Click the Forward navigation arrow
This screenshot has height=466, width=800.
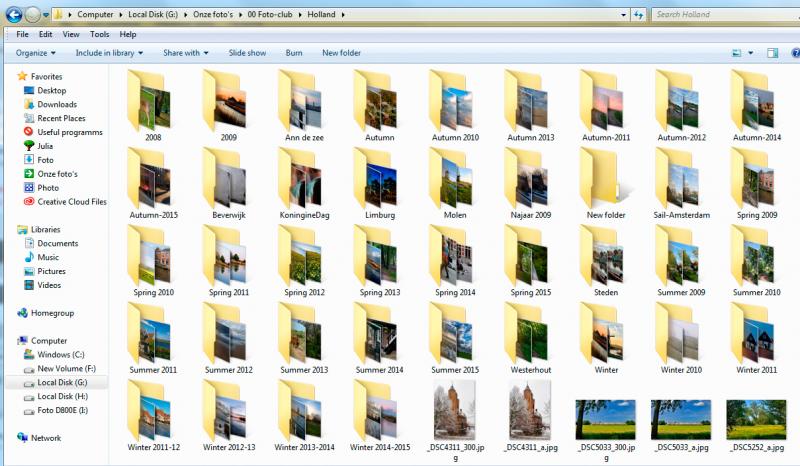[33, 15]
